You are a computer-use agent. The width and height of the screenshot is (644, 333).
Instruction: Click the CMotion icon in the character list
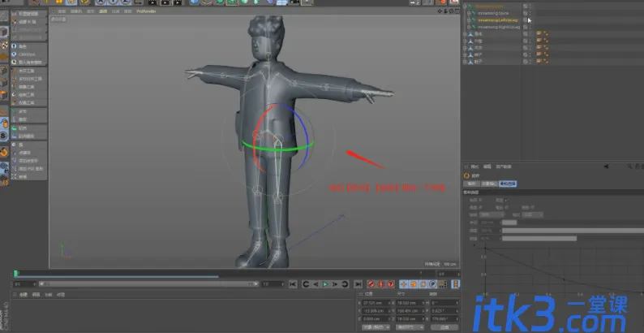pos(14,54)
